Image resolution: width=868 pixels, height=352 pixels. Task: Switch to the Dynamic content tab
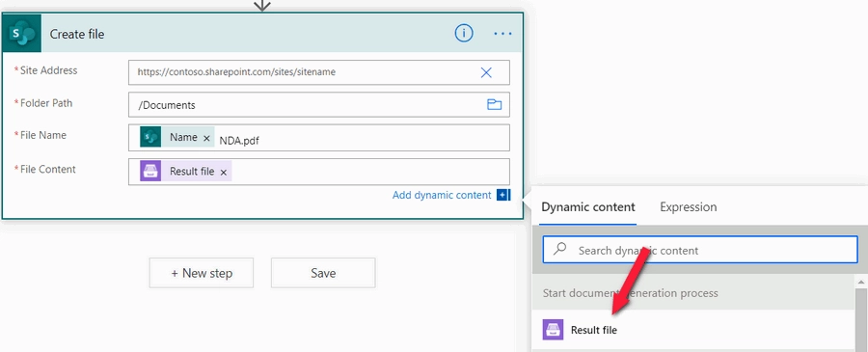tap(588, 207)
